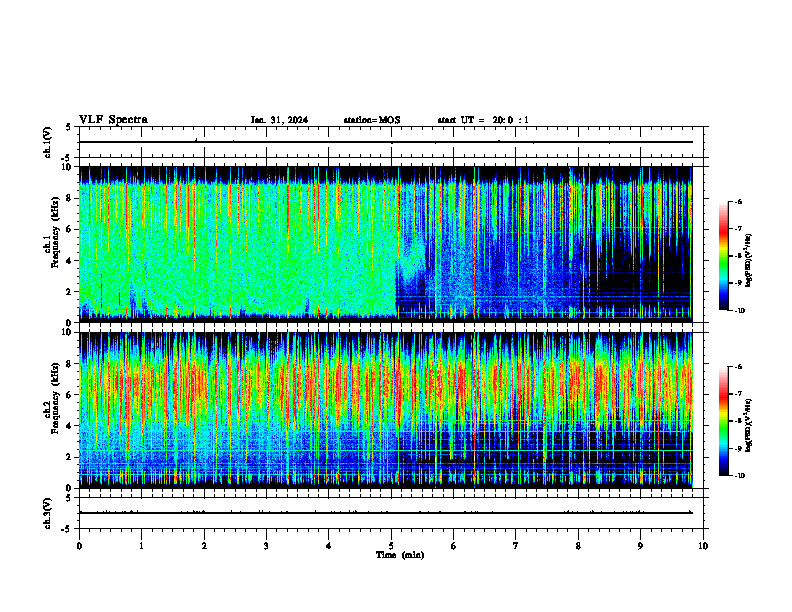The width and height of the screenshot is (792, 612).
Task: Click the ch.1 spectrogram color scale bar
Action: pos(724,256)
